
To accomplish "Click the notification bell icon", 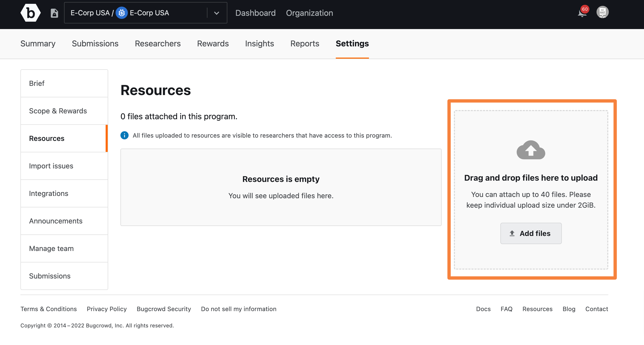I will [x=581, y=13].
